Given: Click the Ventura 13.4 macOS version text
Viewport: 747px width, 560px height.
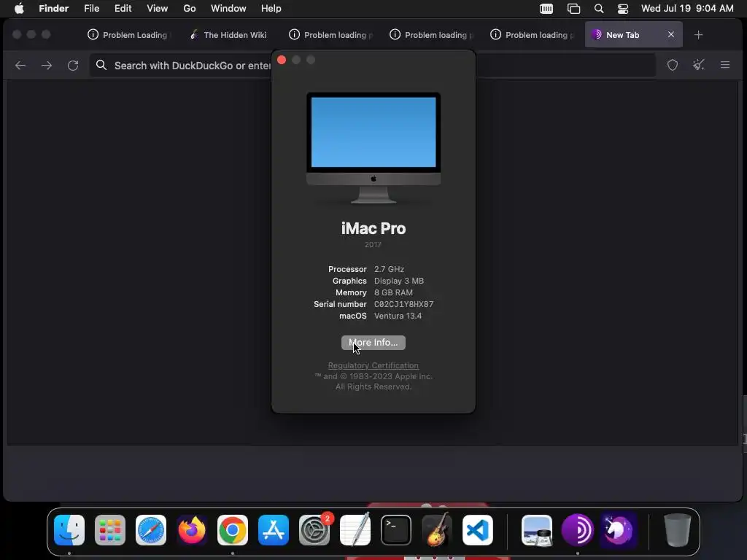Looking at the screenshot, I should (x=398, y=316).
